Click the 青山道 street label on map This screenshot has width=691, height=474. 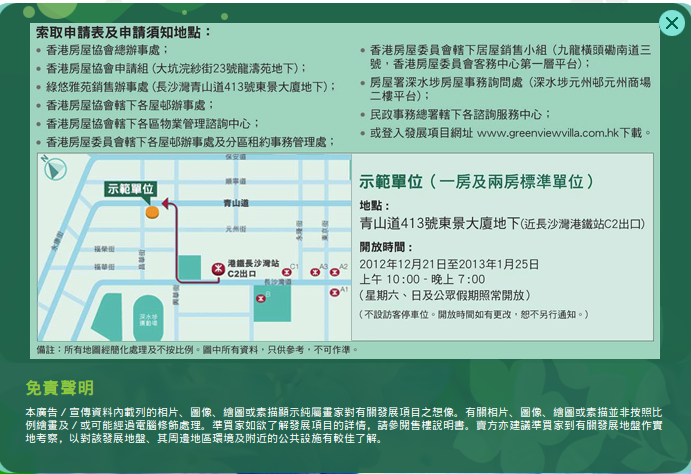coord(236,203)
